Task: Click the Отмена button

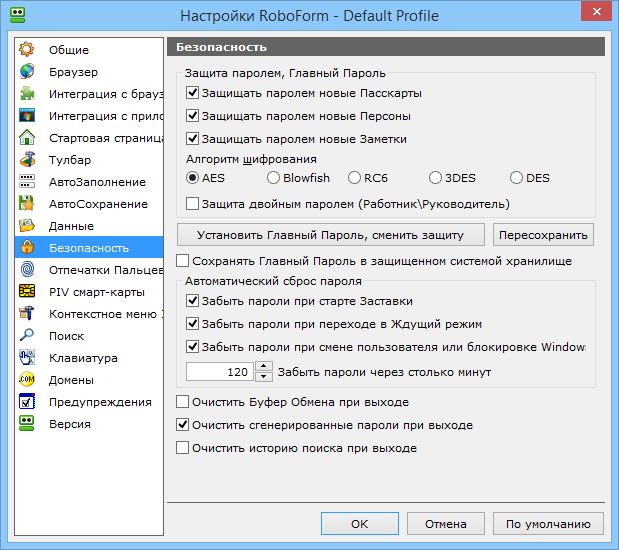Action: (x=446, y=524)
